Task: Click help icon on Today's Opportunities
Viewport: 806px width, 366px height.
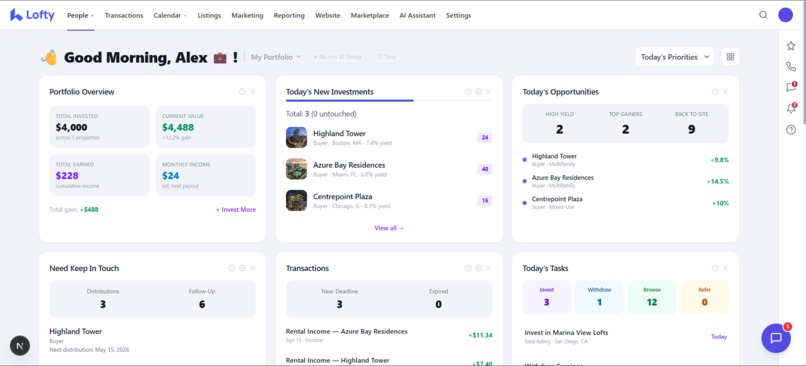Action: pyautogui.click(x=715, y=92)
